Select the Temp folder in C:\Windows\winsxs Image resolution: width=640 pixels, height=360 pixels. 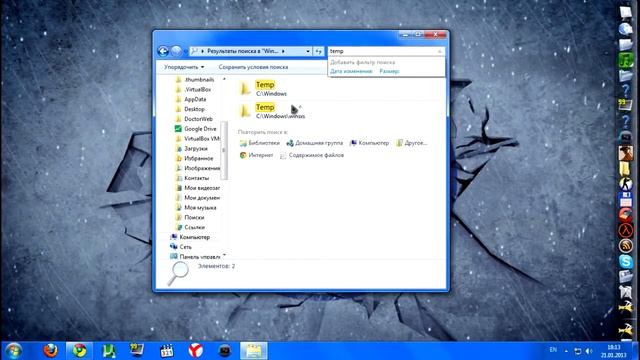(272, 111)
